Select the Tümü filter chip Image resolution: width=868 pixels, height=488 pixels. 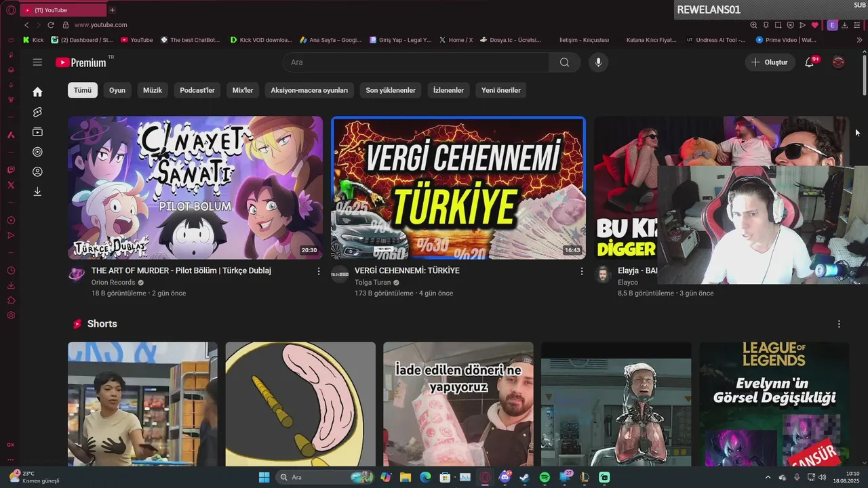(x=83, y=90)
